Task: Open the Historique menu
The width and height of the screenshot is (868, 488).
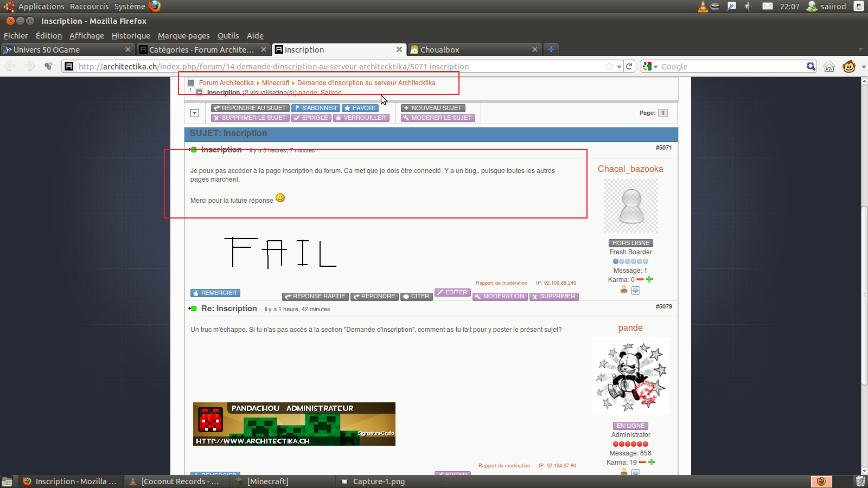Action: 131,36
